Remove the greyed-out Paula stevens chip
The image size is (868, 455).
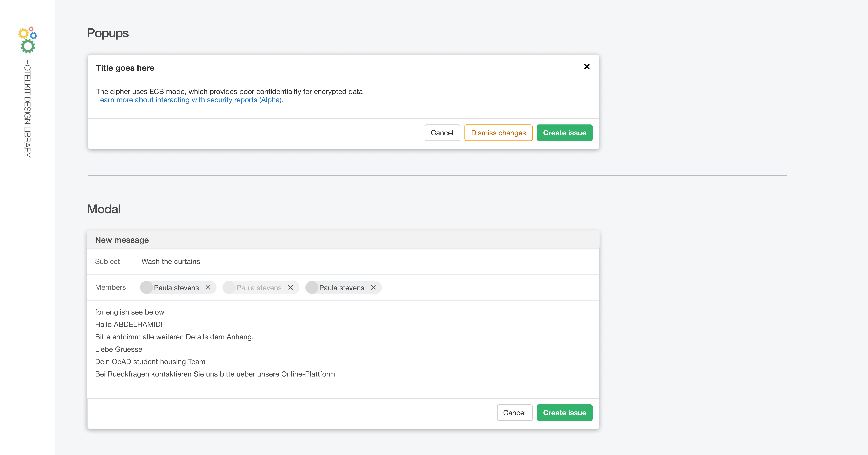point(290,287)
